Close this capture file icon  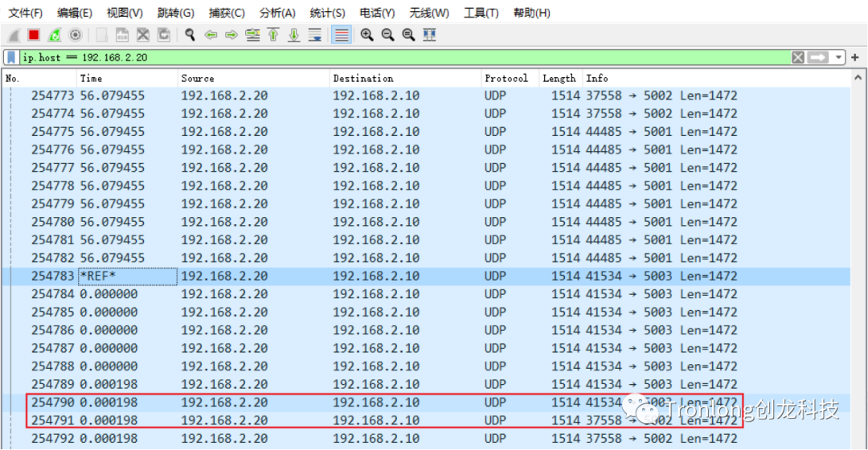click(143, 35)
